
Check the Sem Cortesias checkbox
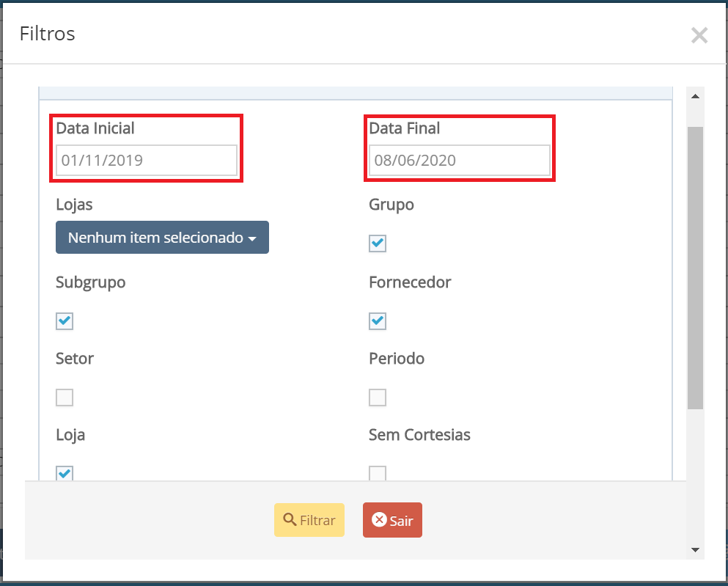378,473
